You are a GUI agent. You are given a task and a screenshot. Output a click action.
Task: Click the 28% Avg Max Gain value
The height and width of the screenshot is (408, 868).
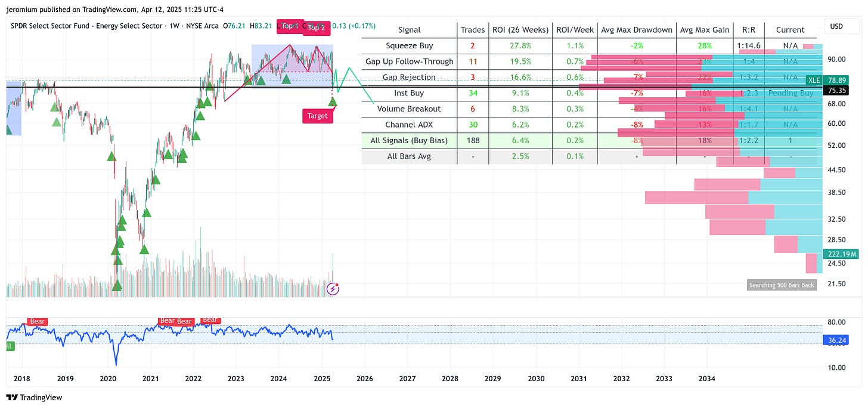coord(705,45)
